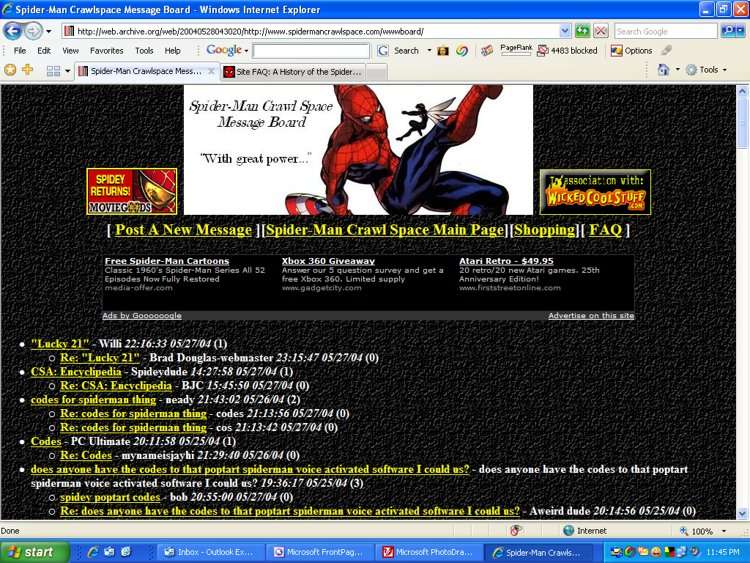Click the Stop loading icon

pos(600,31)
